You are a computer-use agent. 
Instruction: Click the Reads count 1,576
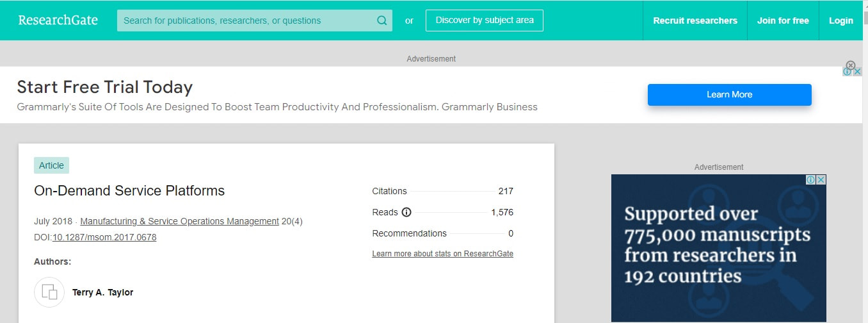click(x=502, y=212)
